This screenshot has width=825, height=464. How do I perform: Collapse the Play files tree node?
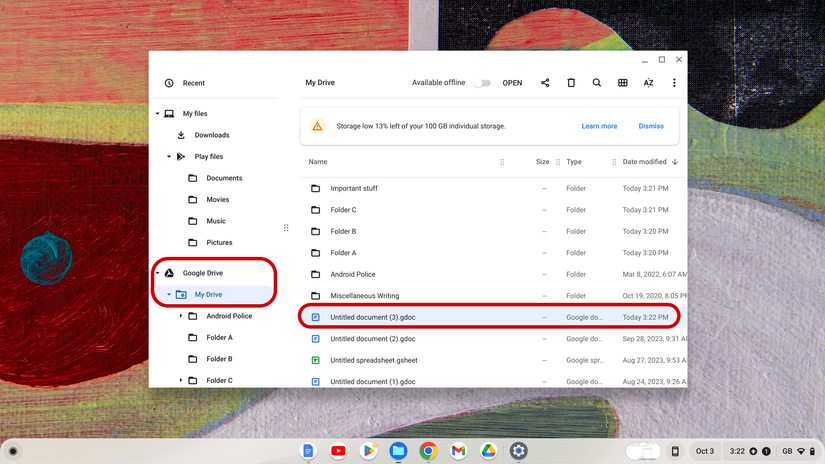(169, 157)
